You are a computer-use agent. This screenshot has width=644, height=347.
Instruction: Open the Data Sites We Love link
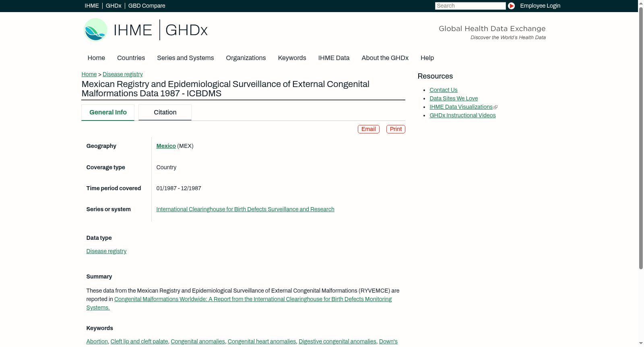(x=454, y=98)
